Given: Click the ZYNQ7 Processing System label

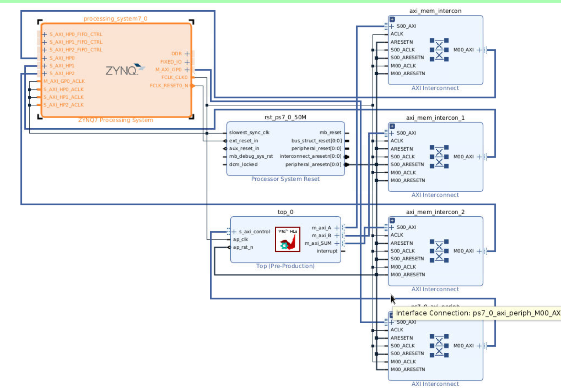Looking at the screenshot, I should click(115, 120).
